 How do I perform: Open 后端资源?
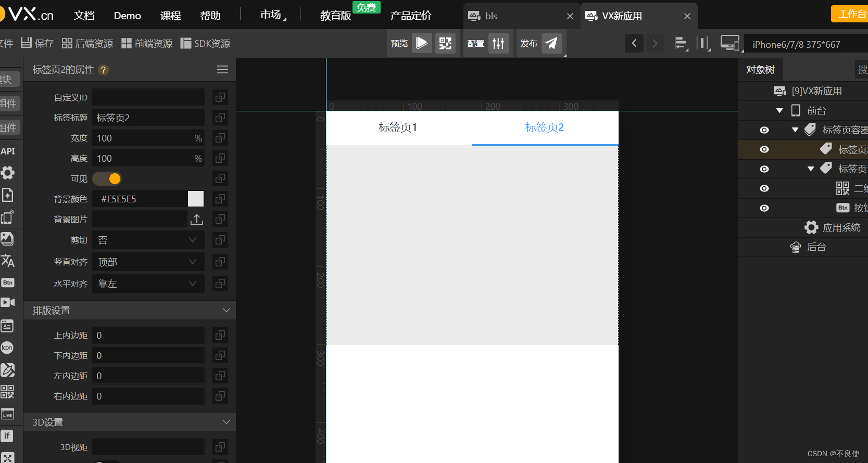(x=87, y=43)
